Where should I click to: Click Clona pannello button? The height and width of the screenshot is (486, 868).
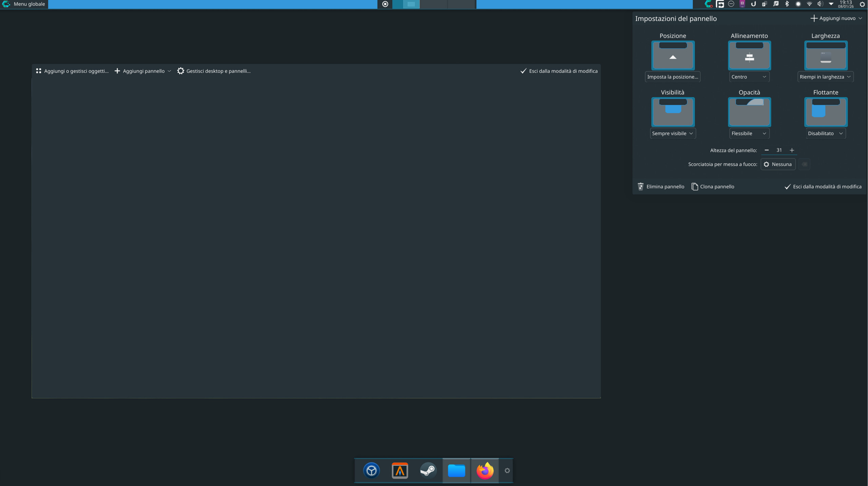[x=713, y=186]
